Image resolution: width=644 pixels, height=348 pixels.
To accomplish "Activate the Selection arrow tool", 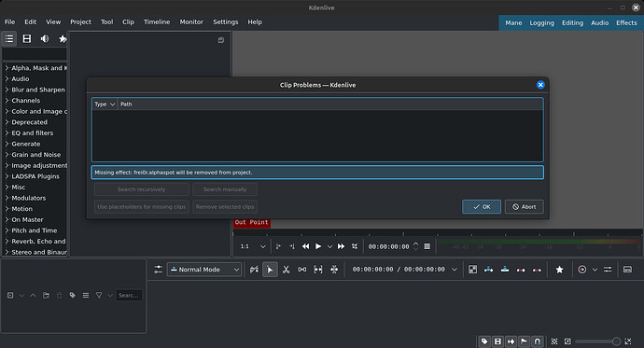I will click(270, 270).
